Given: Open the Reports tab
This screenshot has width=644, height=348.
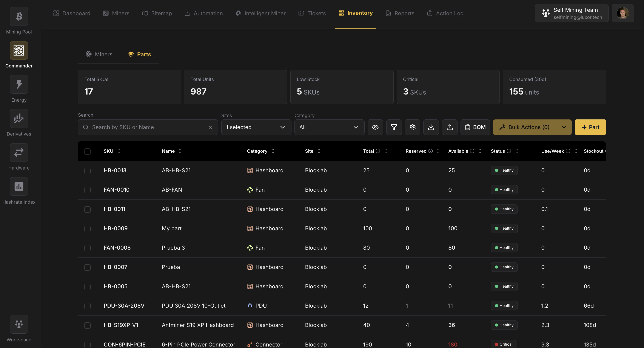Looking at the screenshot, I should [400, 13].
